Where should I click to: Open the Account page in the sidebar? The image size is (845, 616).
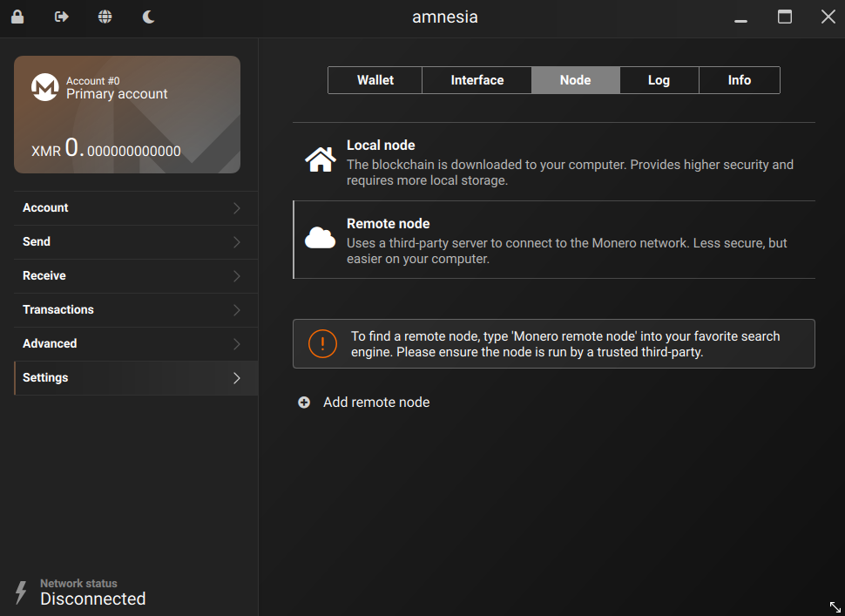click(136, 208)
